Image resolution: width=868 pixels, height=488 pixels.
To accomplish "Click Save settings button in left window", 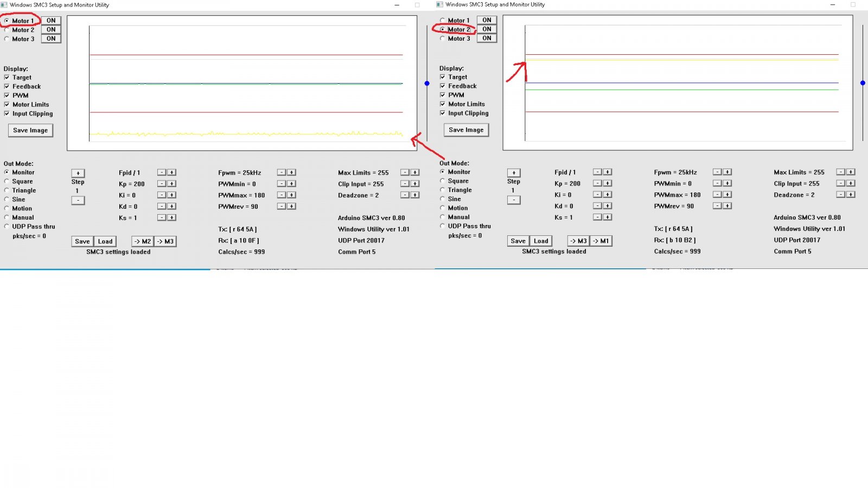I will pyautogui.click(x=82, y=242).
